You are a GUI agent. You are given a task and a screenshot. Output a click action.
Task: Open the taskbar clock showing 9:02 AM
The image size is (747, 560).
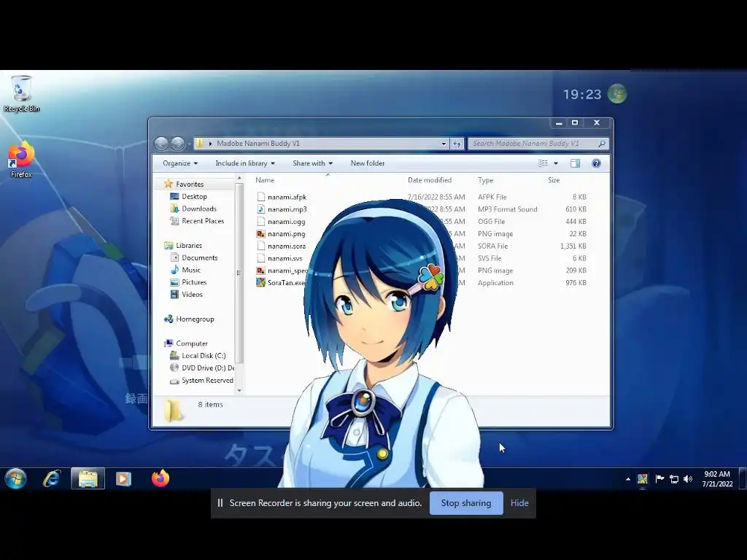pos(717,479)
